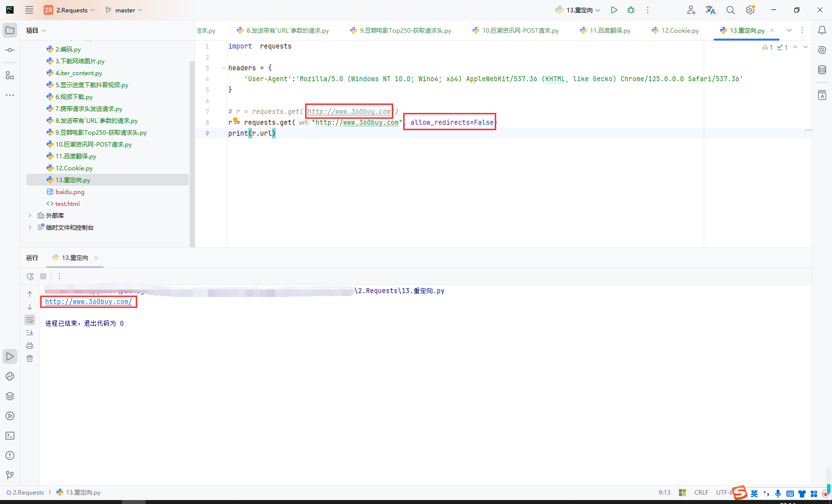The height and width of the screenshot is (504, 832).
Task: Rerun the 13.重定向 script
Action: 30,276
